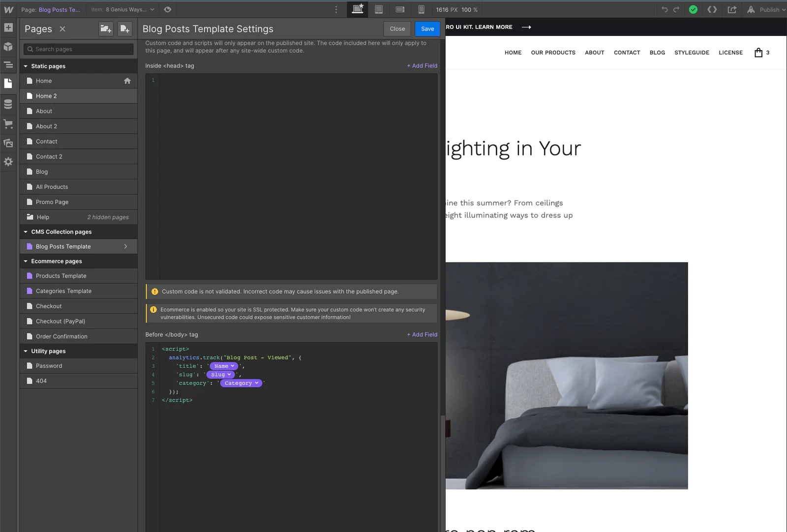
Task: Open the Navigator panel
Action: point(8,65)
